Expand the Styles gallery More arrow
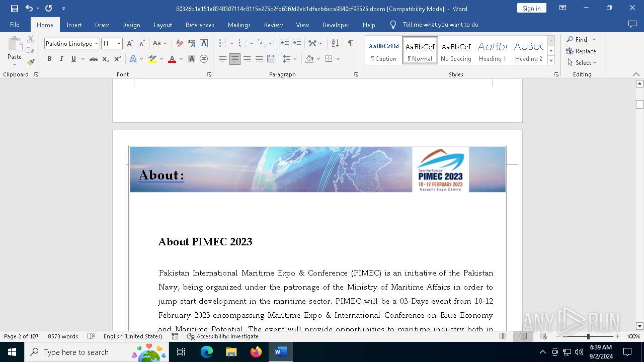This screenshot has width=644, height=362. point(551,60)
